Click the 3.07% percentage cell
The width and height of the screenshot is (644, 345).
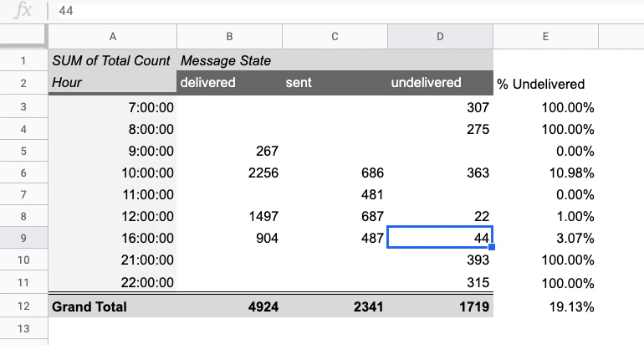pyautogui.click(x=545, y=238)
